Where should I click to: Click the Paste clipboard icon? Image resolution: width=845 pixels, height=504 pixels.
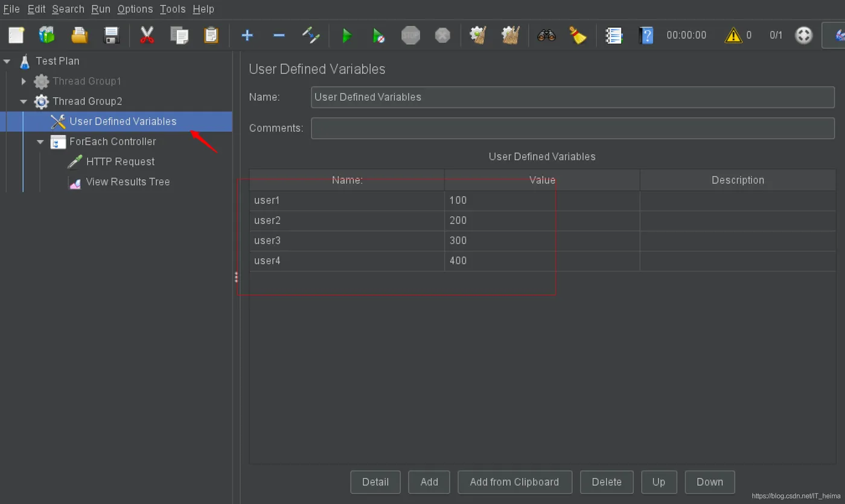tap(211, 36)
